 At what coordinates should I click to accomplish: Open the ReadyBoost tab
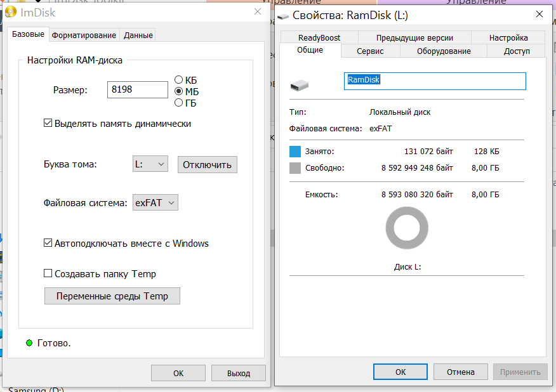tap(319, 37)
